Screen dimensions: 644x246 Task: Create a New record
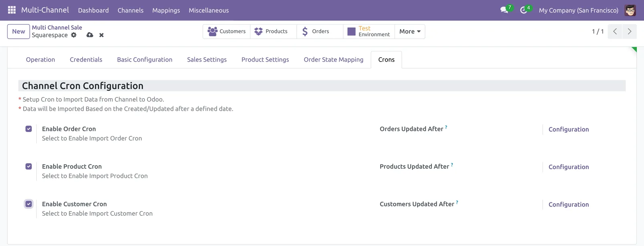[x=19, y=31]
